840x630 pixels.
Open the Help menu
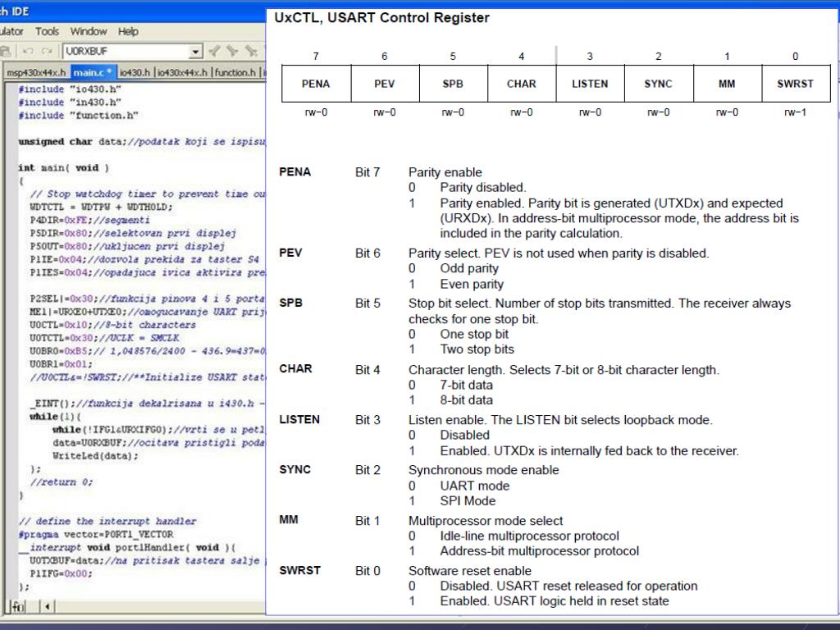tap(128, 32)
